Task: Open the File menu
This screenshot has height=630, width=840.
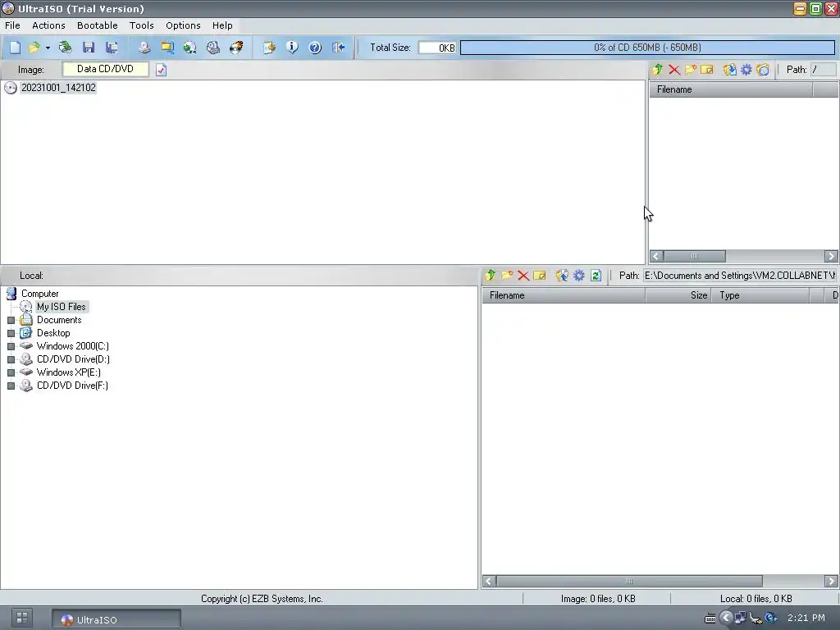Action: coord(12,25)
